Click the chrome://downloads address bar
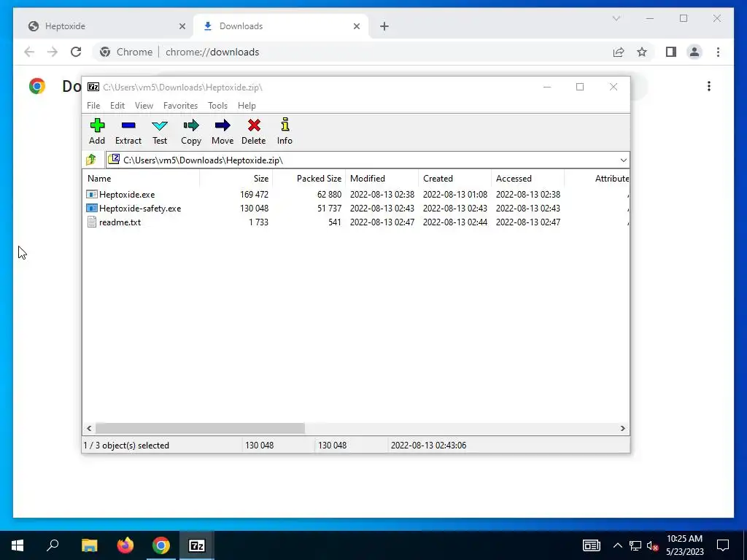747x560 pixels. [x=371, y=52]
